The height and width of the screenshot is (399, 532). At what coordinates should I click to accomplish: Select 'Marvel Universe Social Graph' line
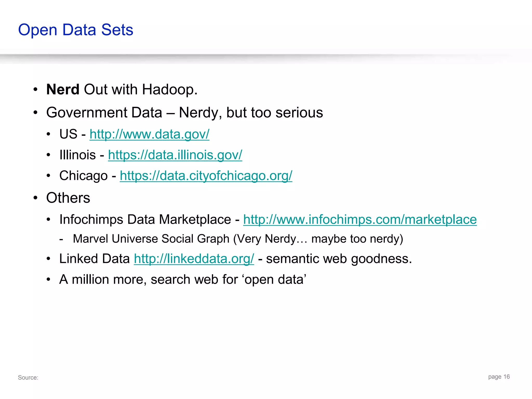tap(238, 239)
